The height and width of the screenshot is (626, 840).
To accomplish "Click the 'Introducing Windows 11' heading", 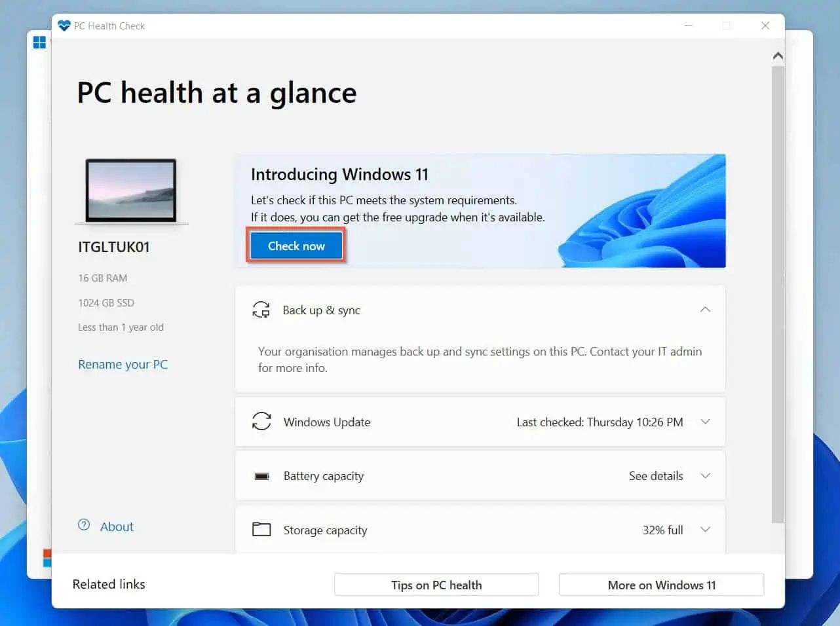I will tap(339, 174).
